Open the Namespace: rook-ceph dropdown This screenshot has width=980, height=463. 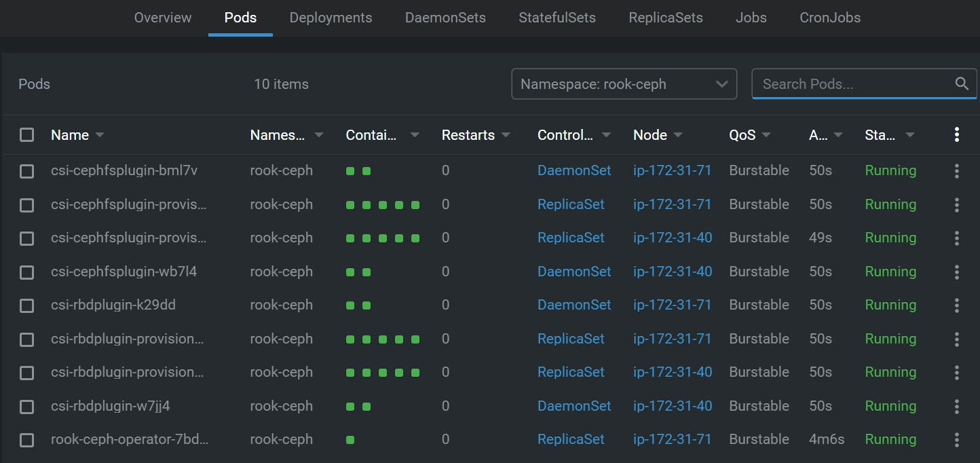click(624, 84)
